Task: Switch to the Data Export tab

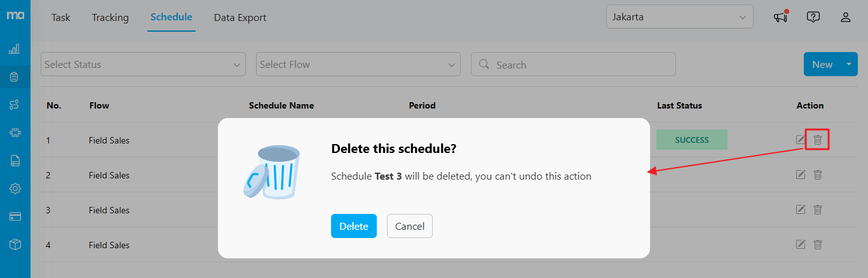Action: click(x=240, y=18)
